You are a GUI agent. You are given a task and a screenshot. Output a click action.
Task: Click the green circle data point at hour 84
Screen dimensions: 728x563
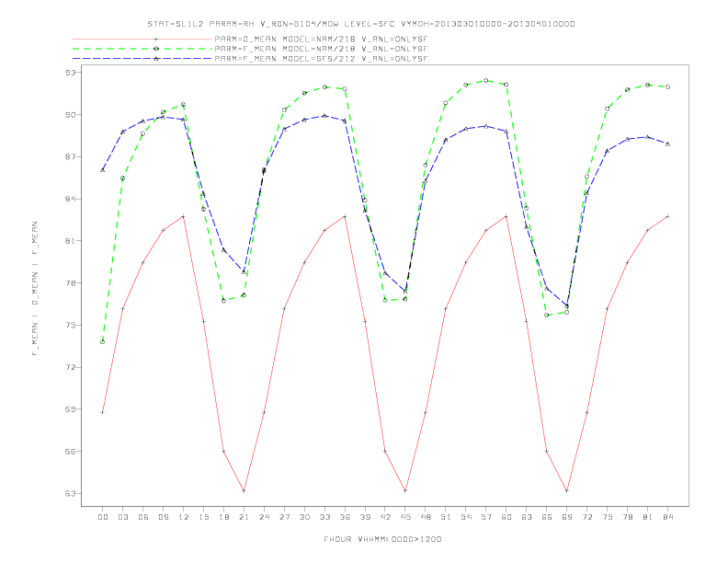coord(667,86)
